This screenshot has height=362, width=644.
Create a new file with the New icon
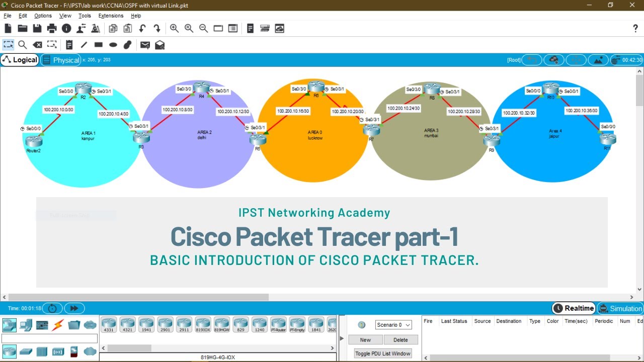(8, 29)
